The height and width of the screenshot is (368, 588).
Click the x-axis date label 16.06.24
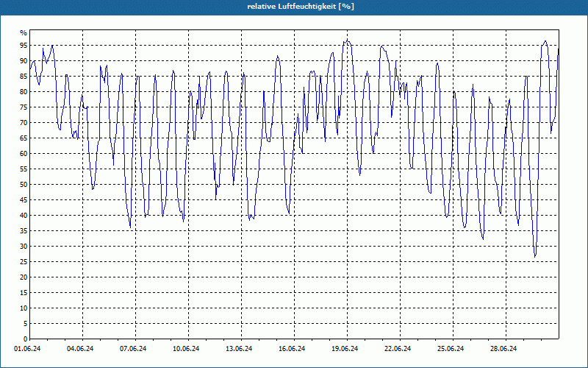tap(292, 349)
